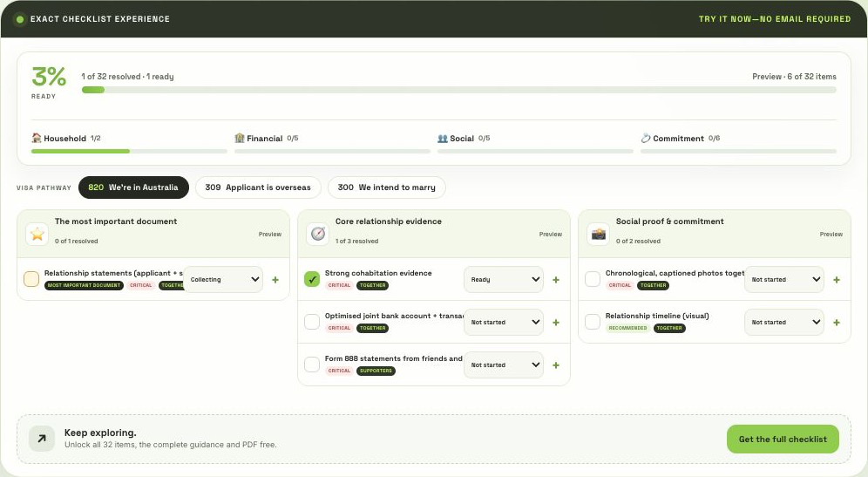Click plus icon for Form 888 statements row
This screenshot has height=477, width=868.
[556, 365]
